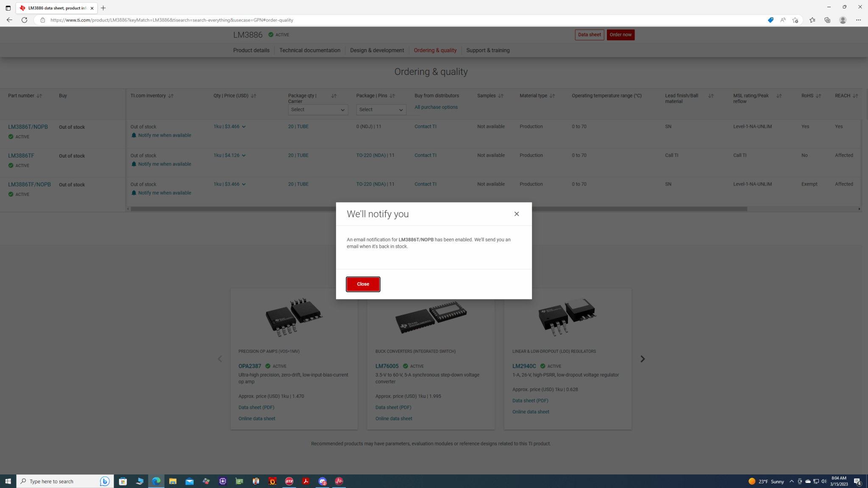Open Windows Start menu

coord(8,481)
